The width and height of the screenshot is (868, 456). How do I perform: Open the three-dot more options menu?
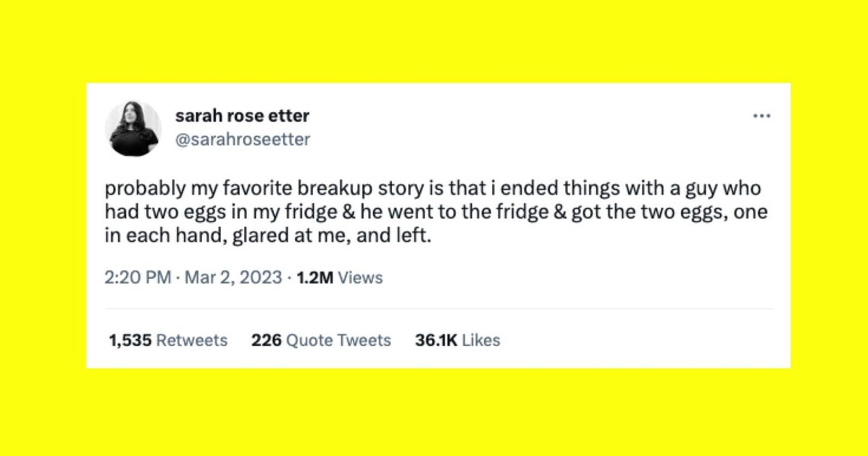click(x=761, y=116)
